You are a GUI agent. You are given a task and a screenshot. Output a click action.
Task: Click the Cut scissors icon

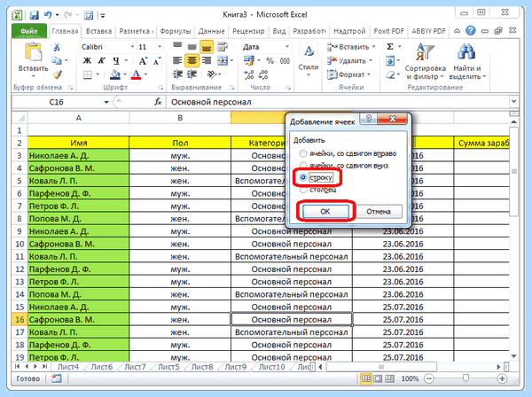click(57, 47)
